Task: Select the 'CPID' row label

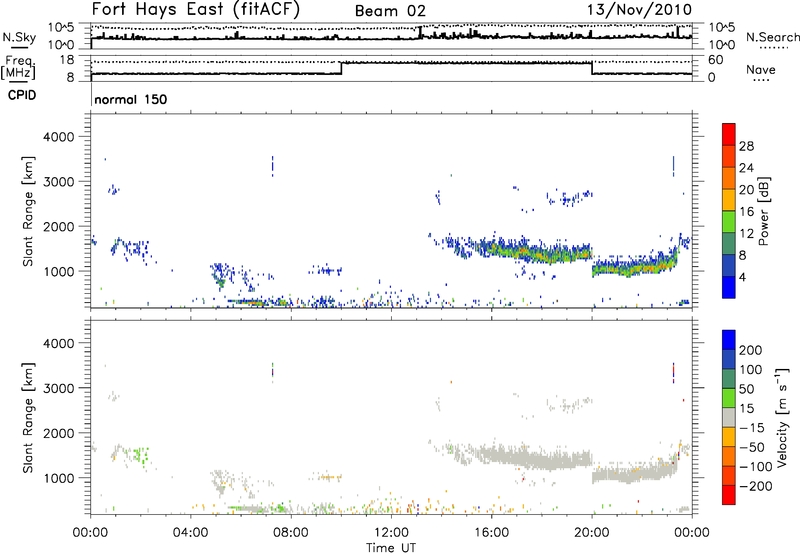Action: coord(22,95)
